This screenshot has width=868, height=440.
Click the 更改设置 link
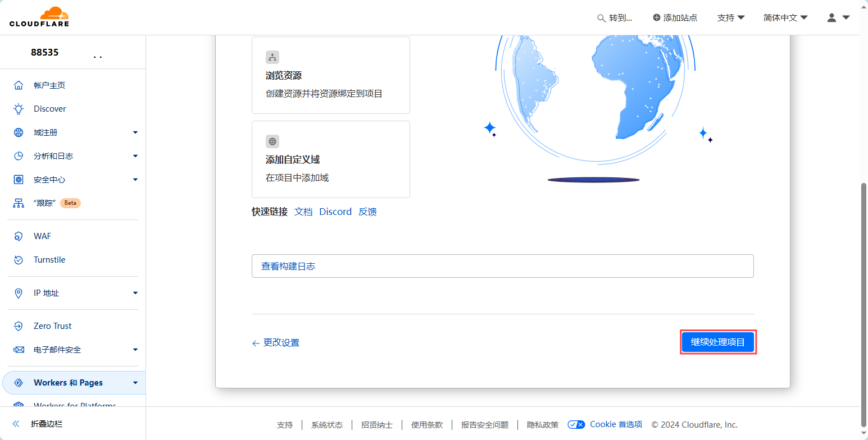(281, 342)
